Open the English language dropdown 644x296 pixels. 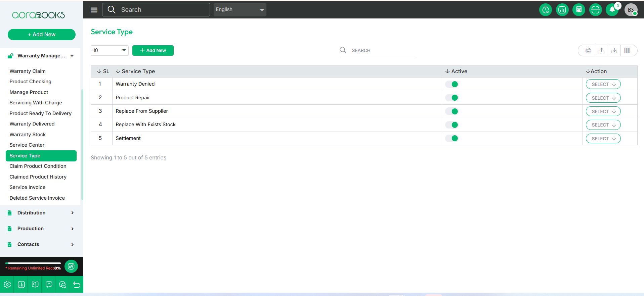[240, 10]
